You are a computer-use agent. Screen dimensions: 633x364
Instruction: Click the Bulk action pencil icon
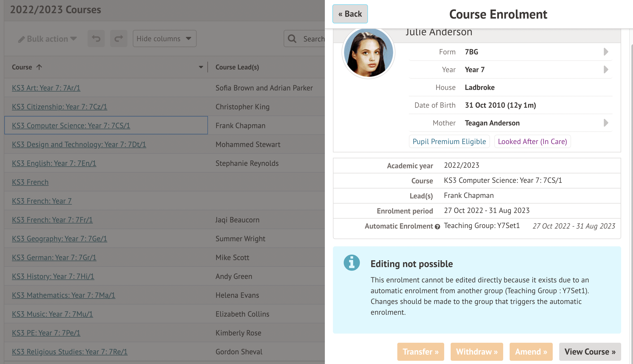pos(21,39)
